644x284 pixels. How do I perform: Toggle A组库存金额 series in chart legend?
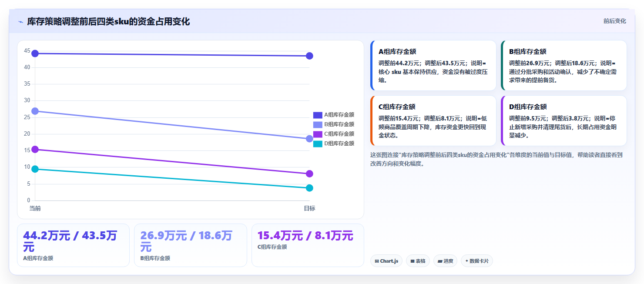(334, 115)
